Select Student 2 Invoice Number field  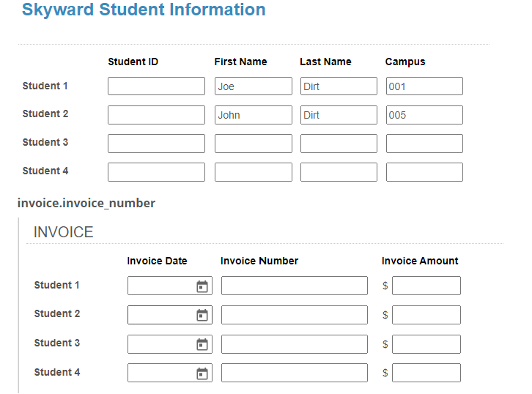(x=294, y=315)
